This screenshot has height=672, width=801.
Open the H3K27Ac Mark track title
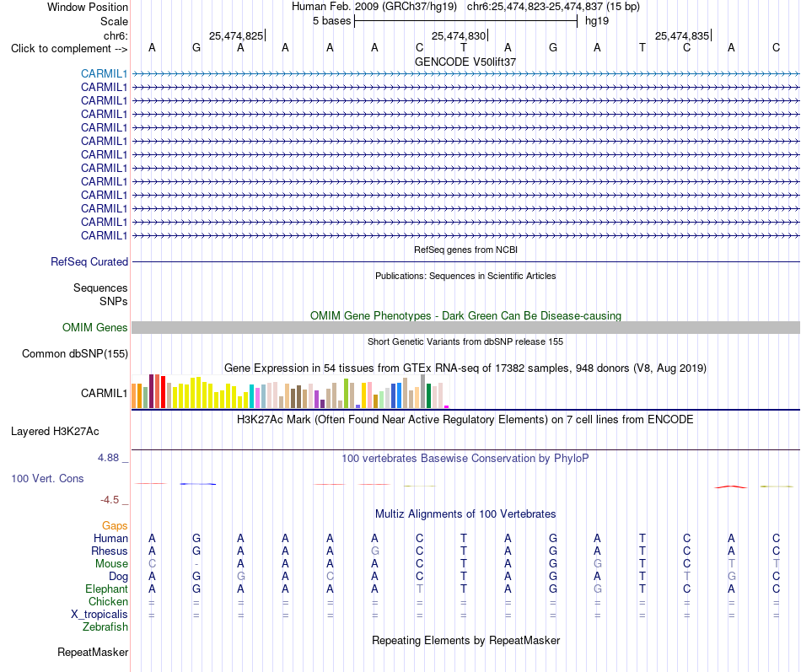click(465, 420)
